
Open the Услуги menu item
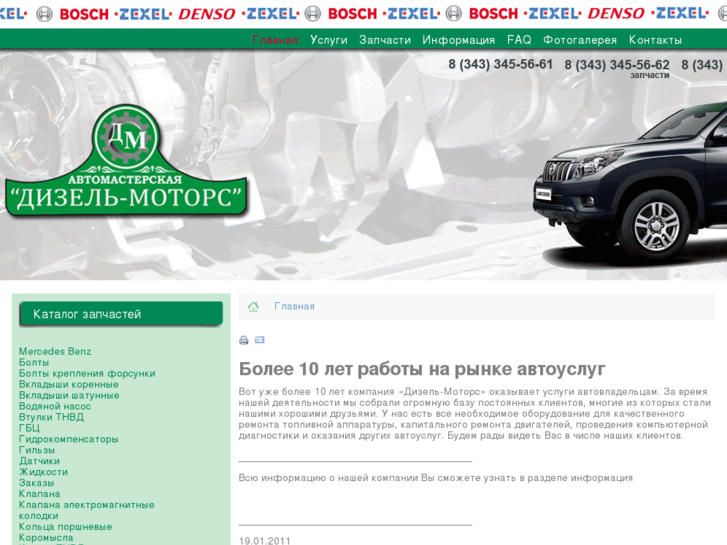pos(329,40)
